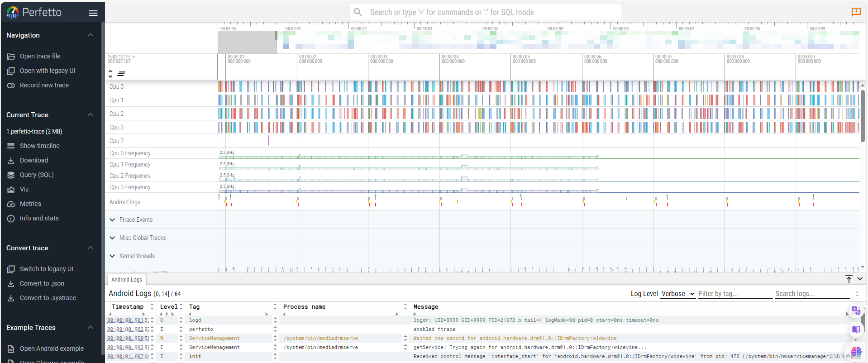This screenshot has height=363, width=868.
Task: Click the Cpu 0 Frequency track label
Action: point(130,153)
